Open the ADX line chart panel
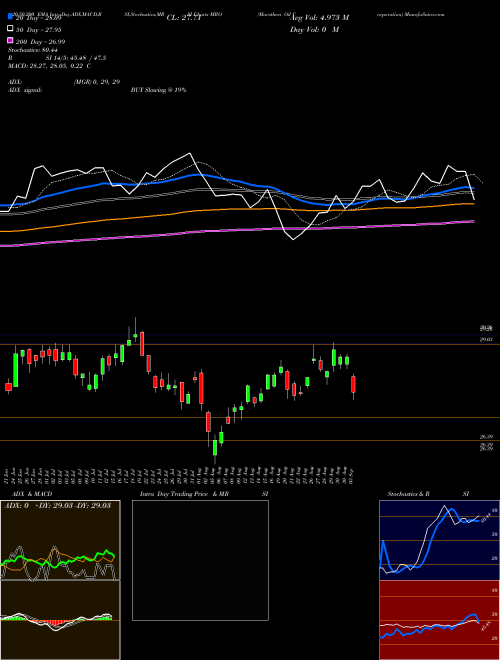This screenshot has height=660, width=500. [x=60, y=540]
